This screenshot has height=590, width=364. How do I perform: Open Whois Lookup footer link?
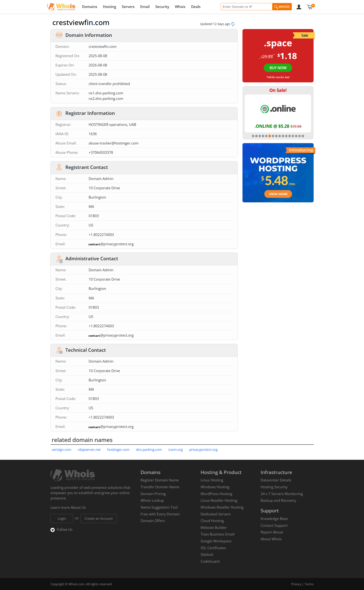pyautogui.click(x=152, y=500)
